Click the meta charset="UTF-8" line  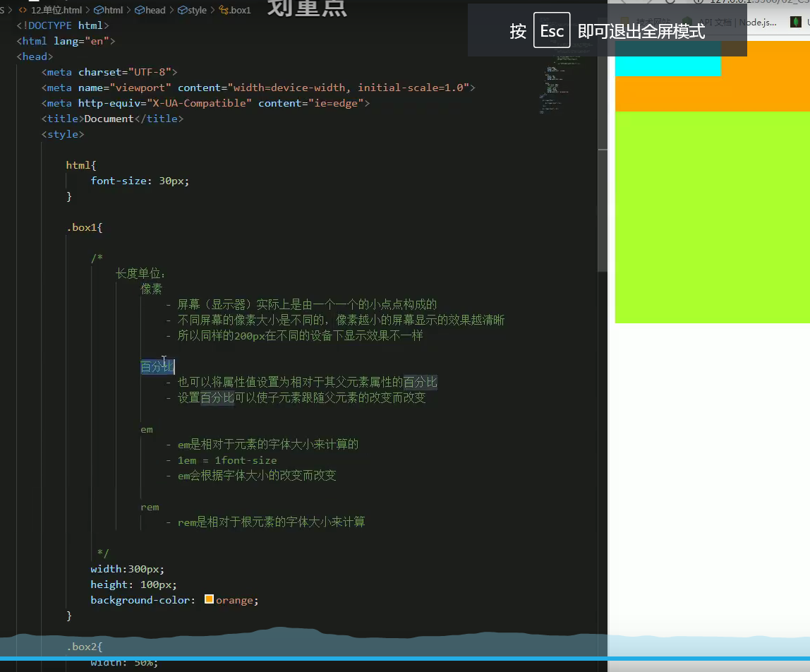(109, 73)
